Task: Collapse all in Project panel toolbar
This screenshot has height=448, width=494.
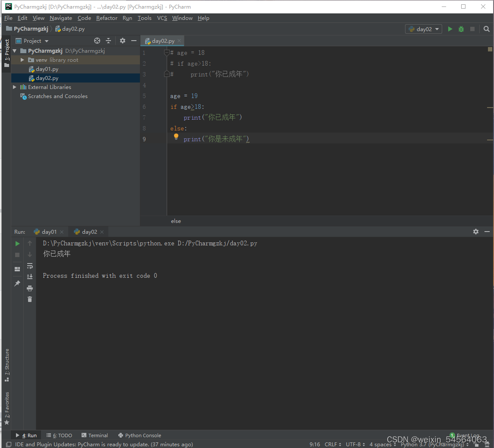Action: click(108, 41)
